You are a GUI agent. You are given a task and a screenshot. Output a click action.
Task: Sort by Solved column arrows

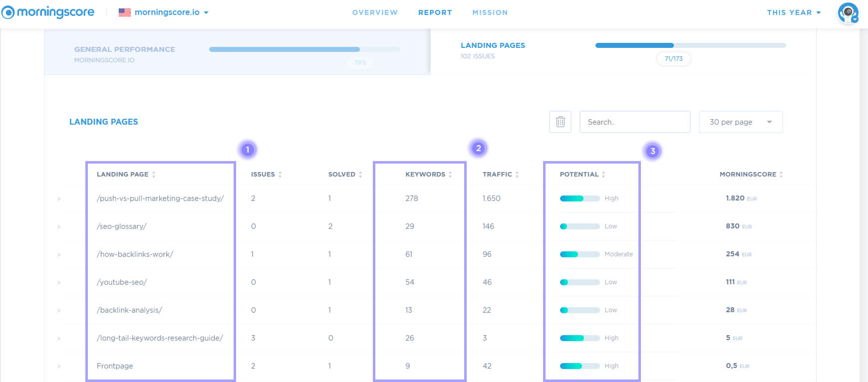(360, 175)
